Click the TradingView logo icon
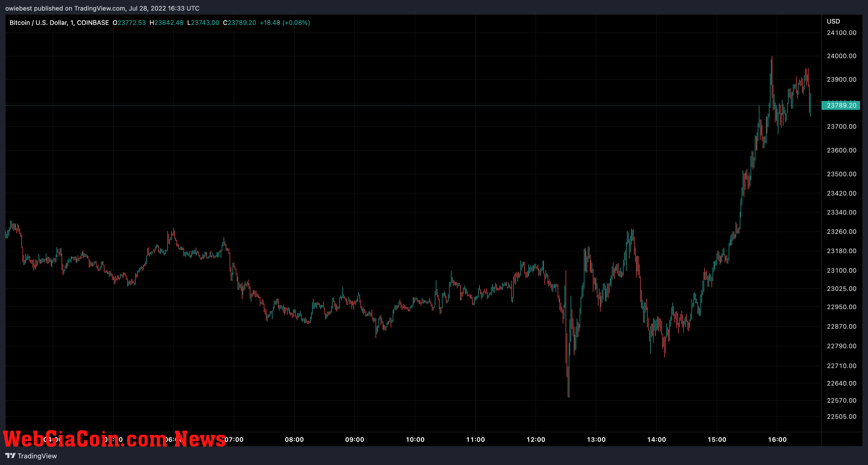 tap(10, 455)
